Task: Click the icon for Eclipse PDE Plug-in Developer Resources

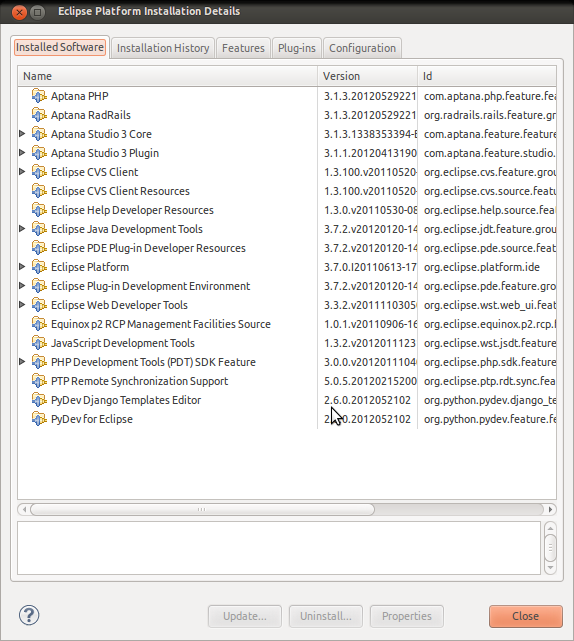Action: click(39, 248)
